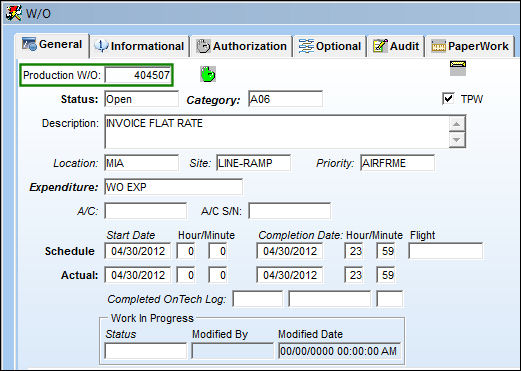Click the Category field showing A06
This screenshot has height=371, width=521.
[x=285, y=99]
